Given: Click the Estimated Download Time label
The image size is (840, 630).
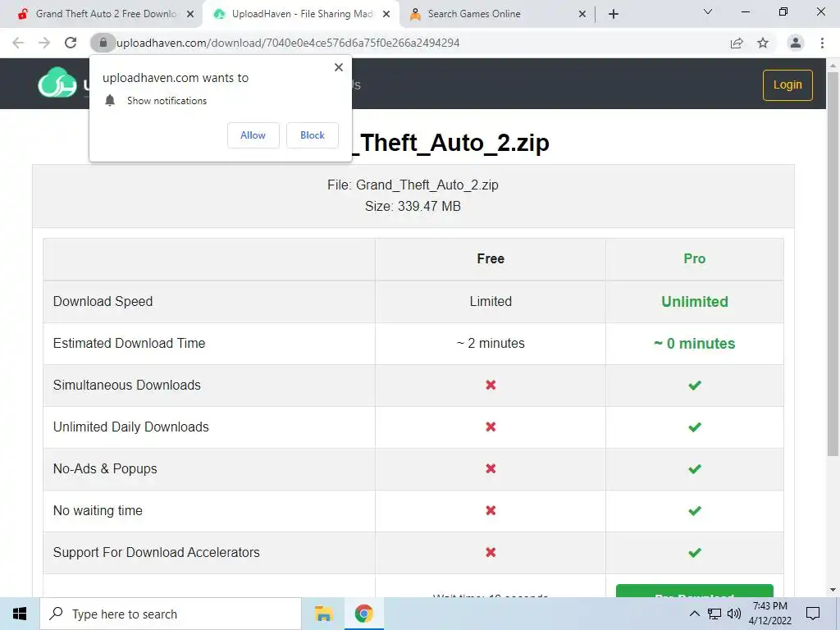Looking at the screenshot, I should point(129,344).
